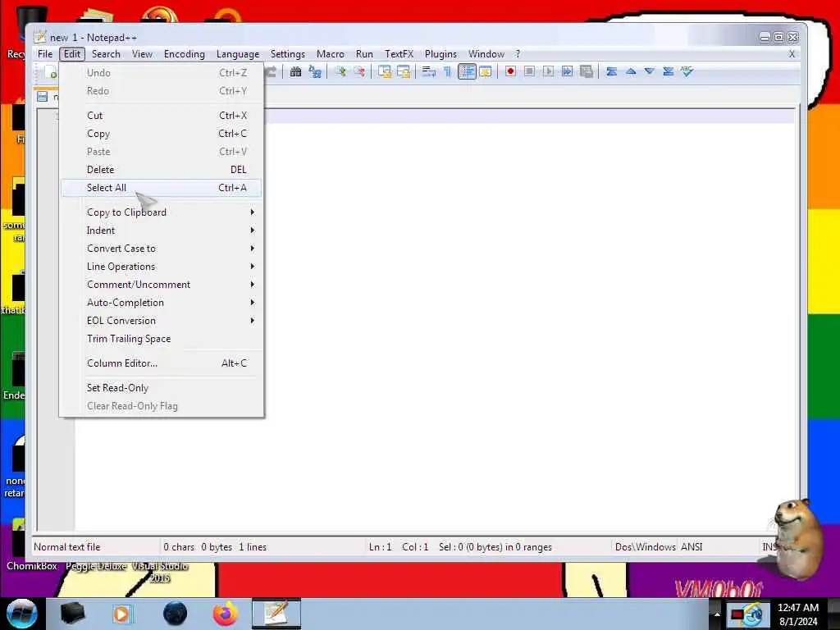Click the Stop Recording macro icon
The width and height of the screenshot is (840, 630).
coord(529,72)
